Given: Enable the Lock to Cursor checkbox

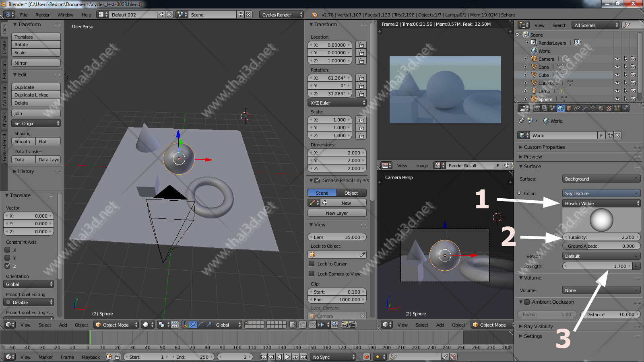Looking at the screenshot, I should [312, 264].
